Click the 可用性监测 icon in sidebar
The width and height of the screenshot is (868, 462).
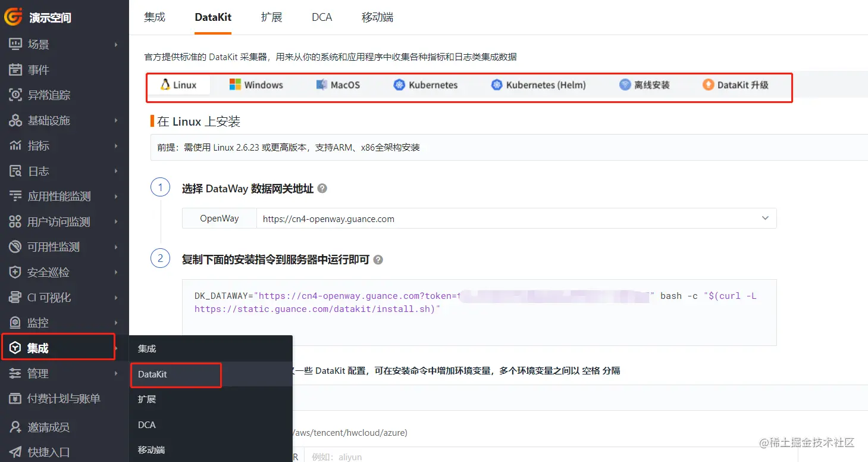point(15,247)
